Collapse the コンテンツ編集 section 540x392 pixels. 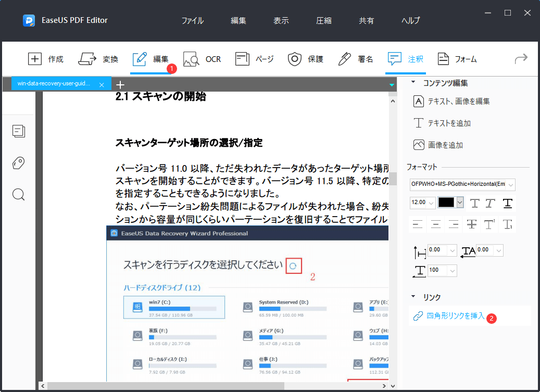pos(414,82)
